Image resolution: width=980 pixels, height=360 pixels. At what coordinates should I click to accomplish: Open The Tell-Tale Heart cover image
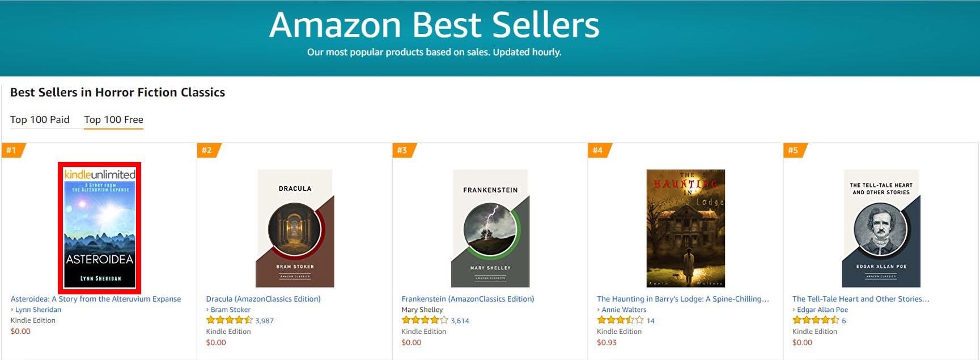click(x=881, y=228)
